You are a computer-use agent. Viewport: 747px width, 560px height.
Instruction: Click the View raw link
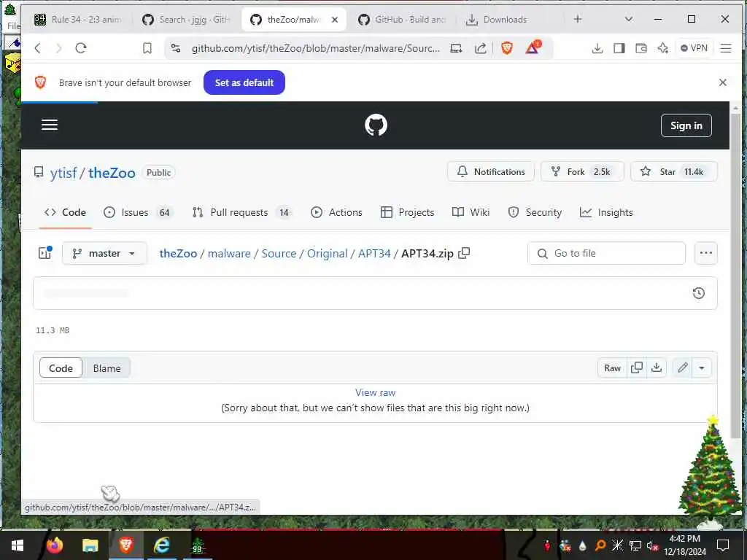pos(376,392)
